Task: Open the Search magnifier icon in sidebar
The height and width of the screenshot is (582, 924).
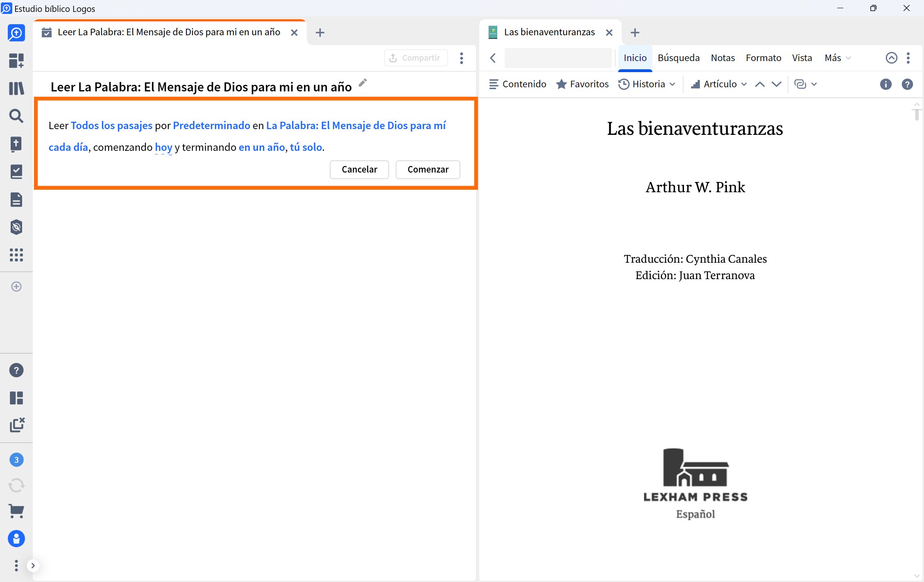Action: (x=16, y=116)
